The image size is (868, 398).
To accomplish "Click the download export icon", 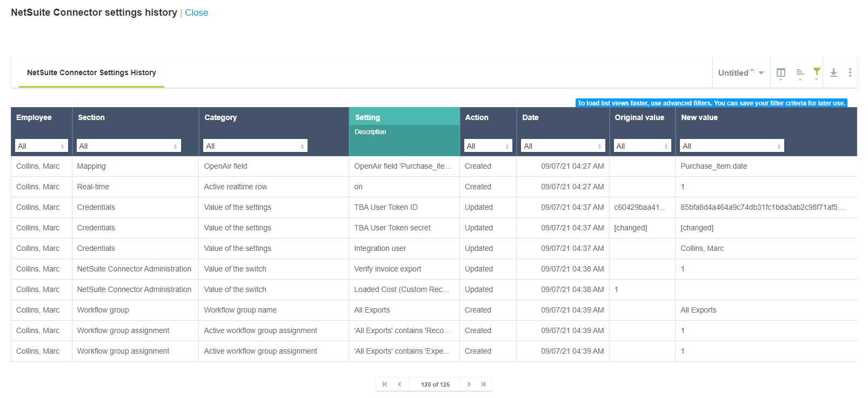I will (833, 72).
